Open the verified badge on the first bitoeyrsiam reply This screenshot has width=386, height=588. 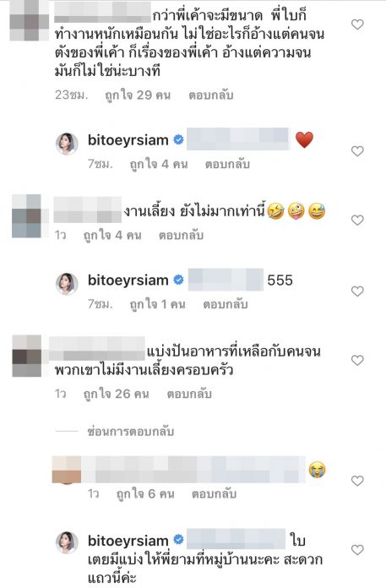click(x=178, y=140)
